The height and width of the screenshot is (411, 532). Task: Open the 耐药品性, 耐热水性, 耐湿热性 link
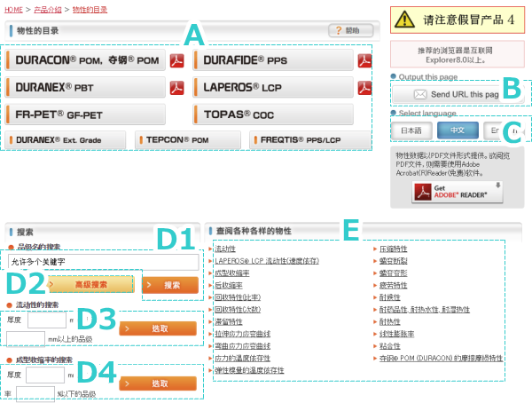click(425, 310)
